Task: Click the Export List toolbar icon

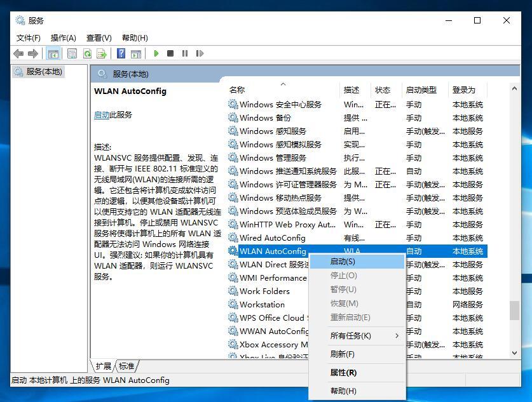Action: 101,54
